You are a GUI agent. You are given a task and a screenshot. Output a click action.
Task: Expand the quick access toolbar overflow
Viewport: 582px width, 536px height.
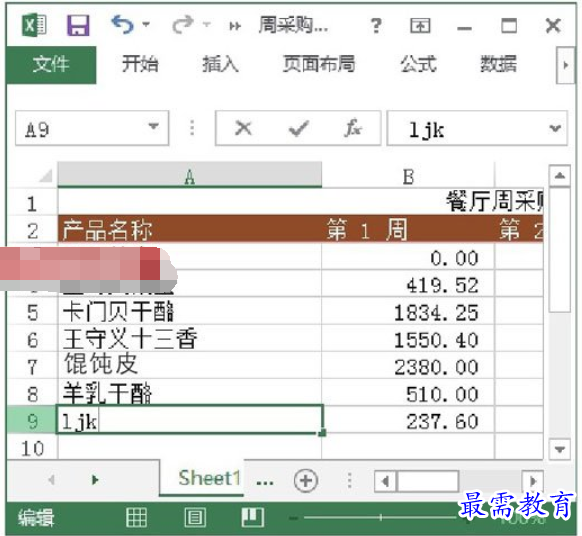coord(235,26)
